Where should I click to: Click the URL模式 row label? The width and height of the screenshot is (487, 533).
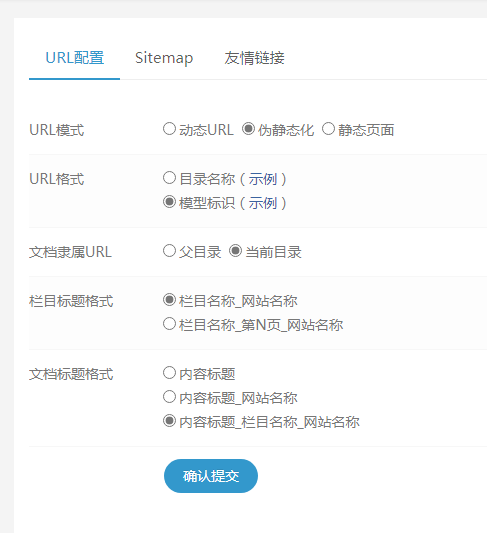56,130
